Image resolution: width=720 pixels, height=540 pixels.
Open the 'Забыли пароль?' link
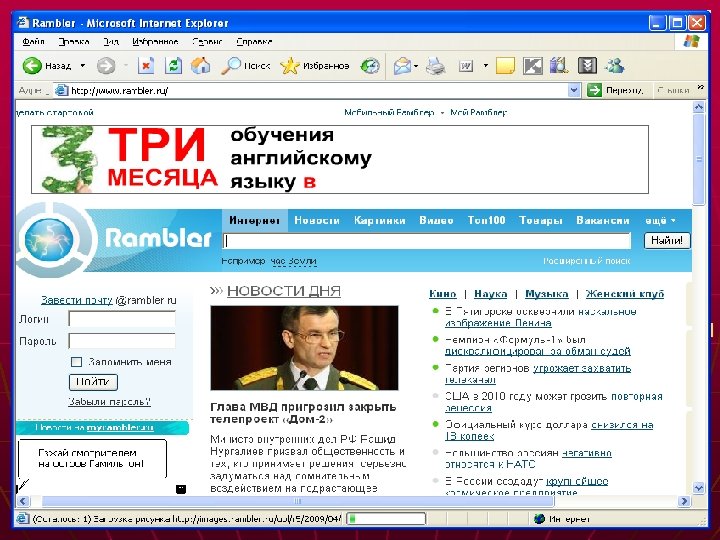[109, 402]
